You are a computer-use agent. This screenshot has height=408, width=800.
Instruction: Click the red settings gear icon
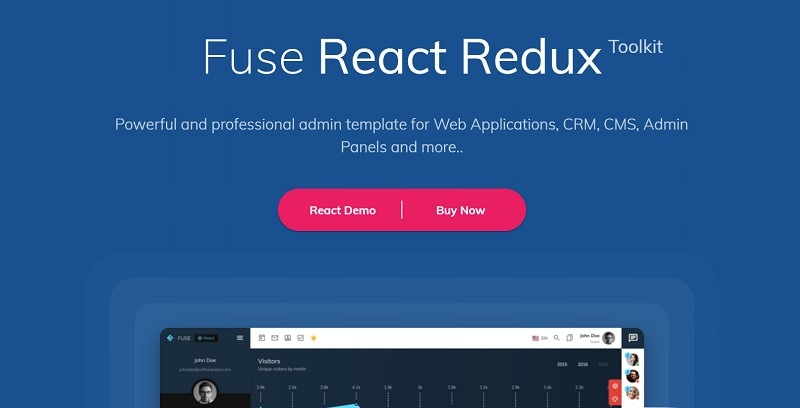click(615, 386)
